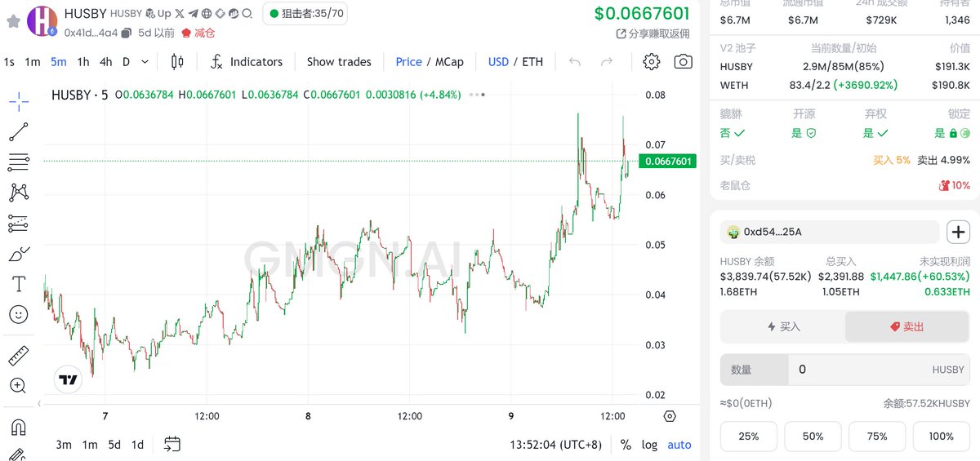Viewport: 980px width, 461px height.
Task: Switch chart to D timeframe
Action: pos(127,61)
